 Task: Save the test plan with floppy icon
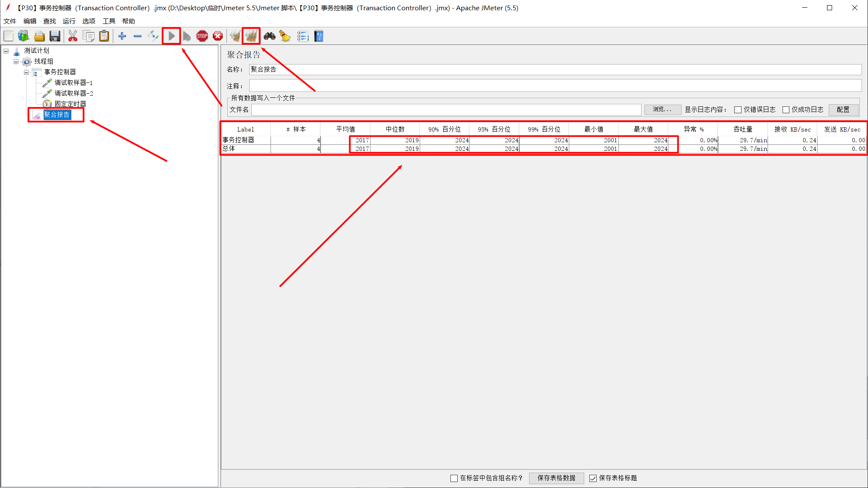click(55, 36)
